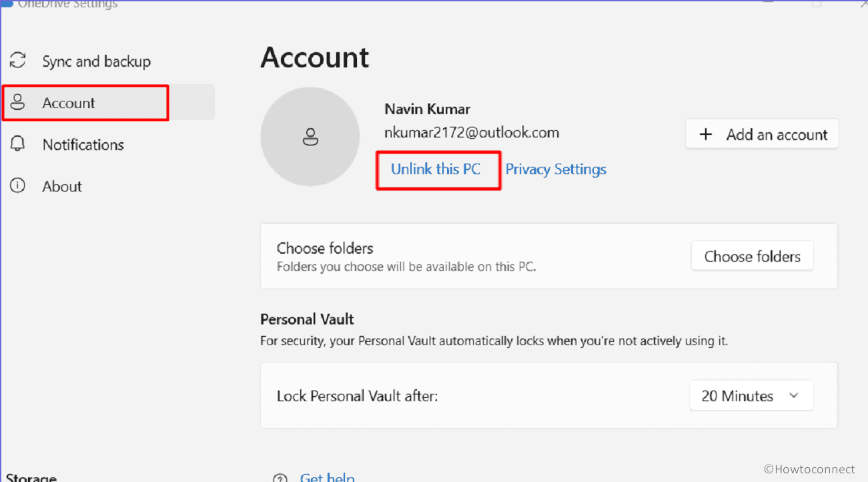868x482 pixels.
Task: Expand the Lock Personal Vault after dropdown
Action: (x=751, y=396)
